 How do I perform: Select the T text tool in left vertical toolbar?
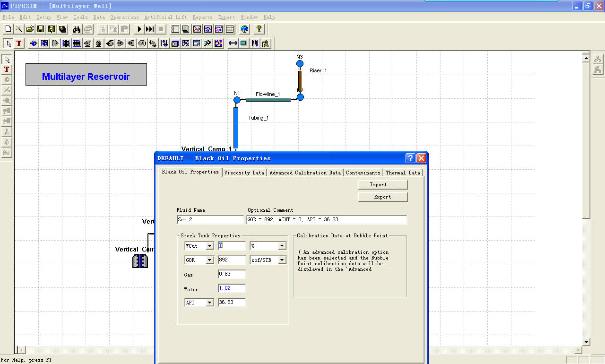tap(7, 69)
